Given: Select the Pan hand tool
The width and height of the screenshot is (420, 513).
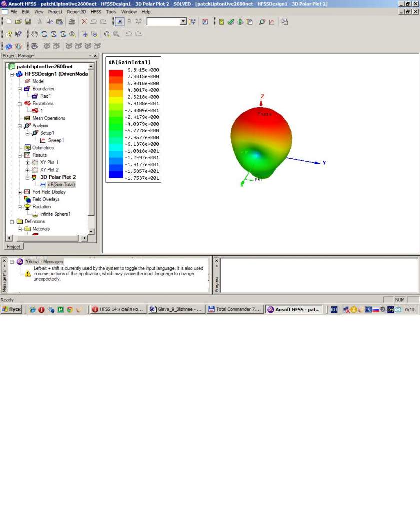Looking at the screenshot, I should pos(35,34).
